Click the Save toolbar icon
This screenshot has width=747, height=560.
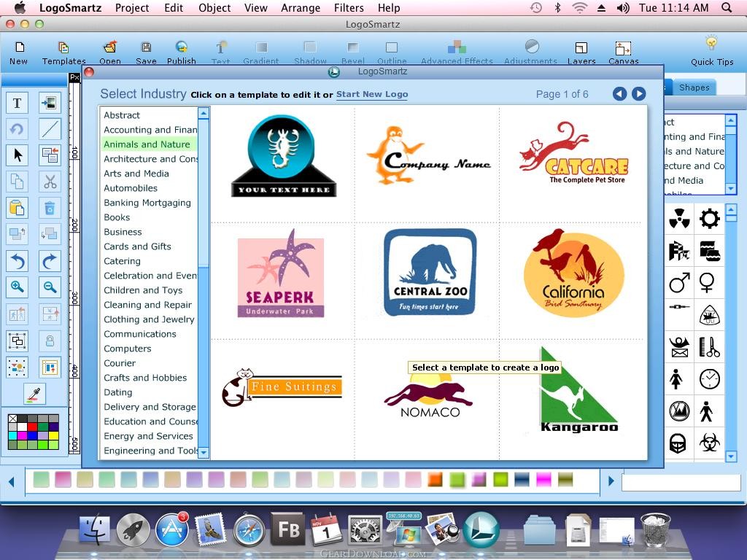tap(146, 52)
